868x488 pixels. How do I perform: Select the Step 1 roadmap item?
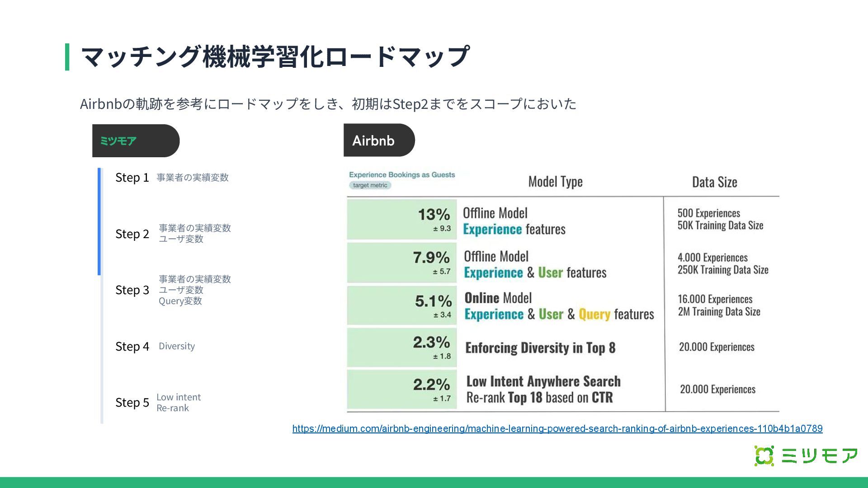tap(132, 178)
